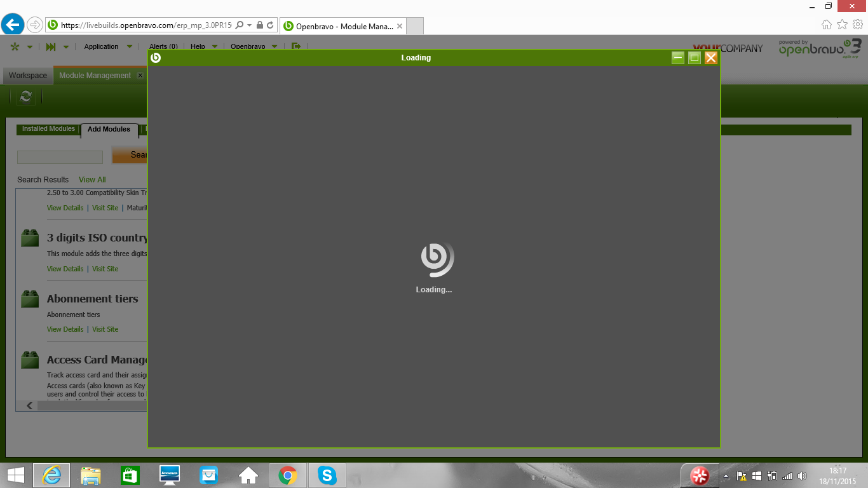This screenshot has width=868, height=488.
Task: Click the quick launch double-arrow icon
Action: tap(51, 46)
